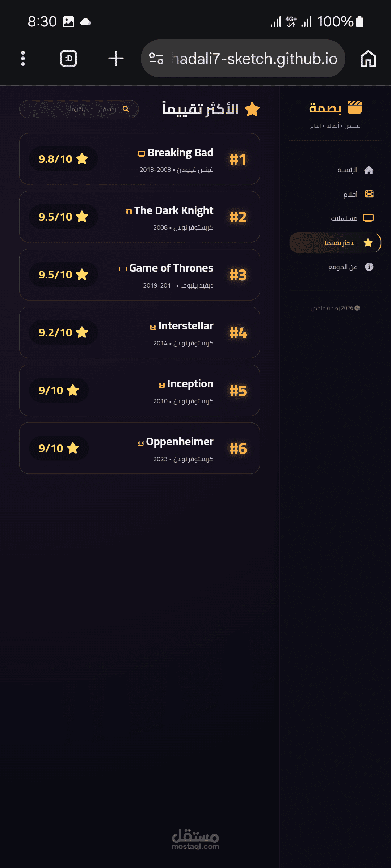Add a new browser tab

point(116,58)
